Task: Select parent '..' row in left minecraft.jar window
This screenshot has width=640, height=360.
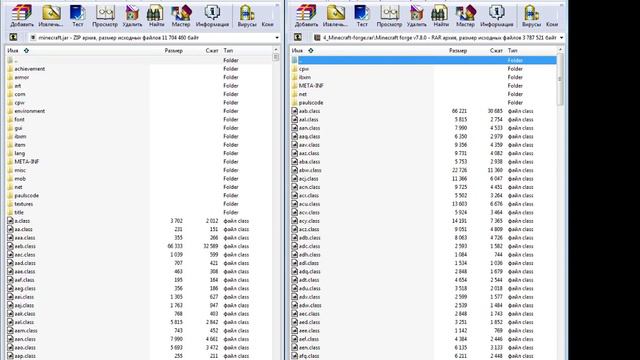Action: 139,60
